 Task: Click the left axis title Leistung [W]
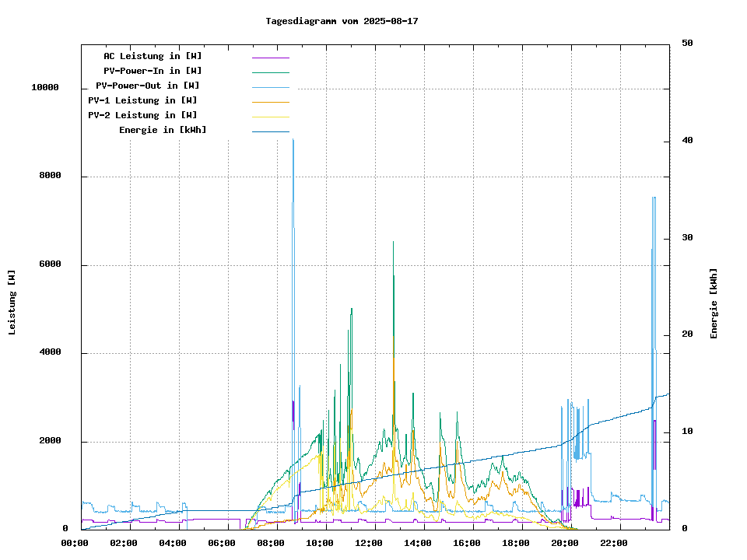tap(12, 303)
